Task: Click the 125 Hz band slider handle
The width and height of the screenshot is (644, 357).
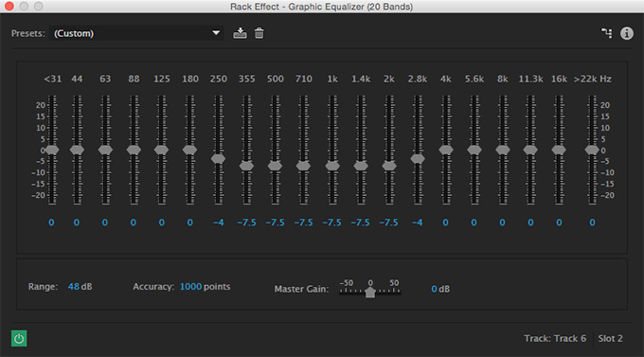Action: coord(161,150)
